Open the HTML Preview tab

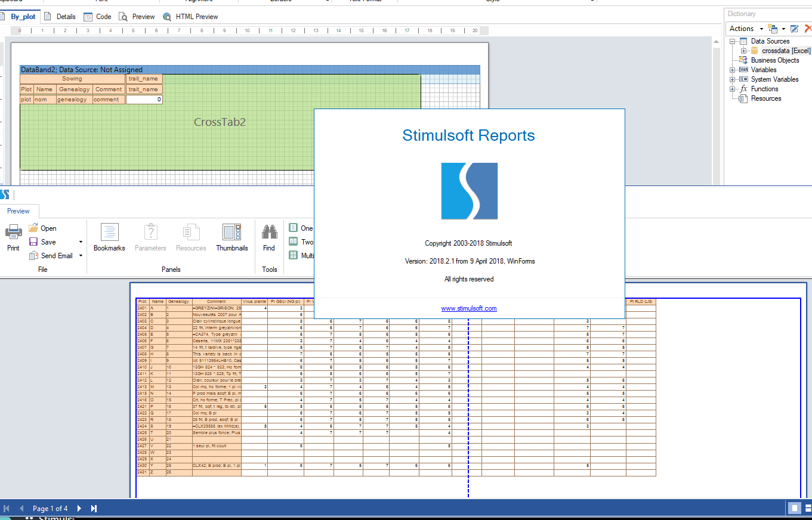190,17
